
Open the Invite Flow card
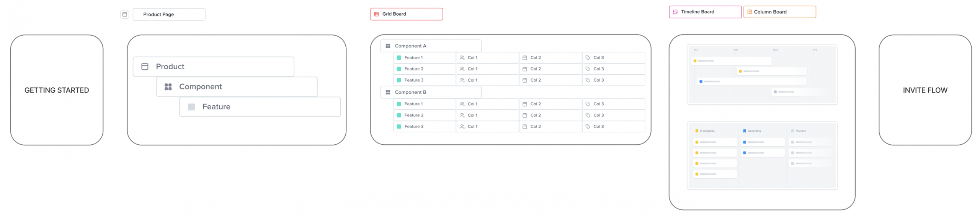tap(925, 90)
